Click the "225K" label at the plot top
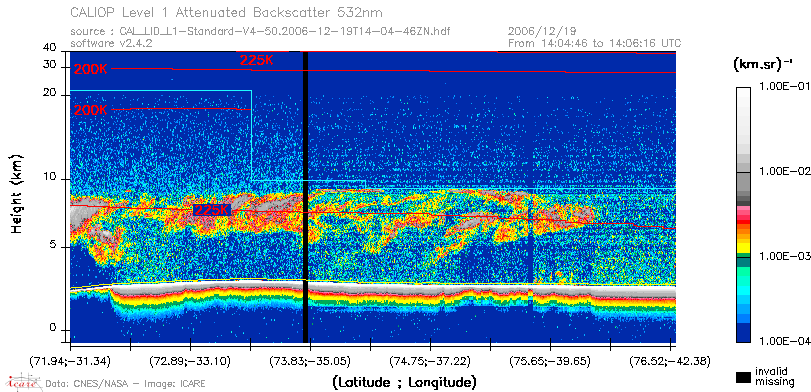This screenshot has width=811, height=392. point(256,60)
